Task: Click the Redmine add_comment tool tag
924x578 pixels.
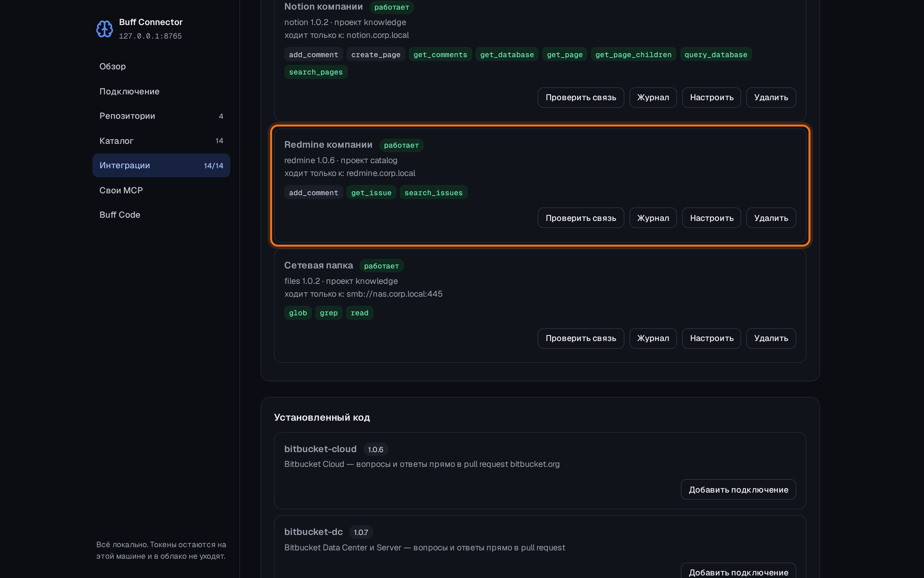Action: coord(313,192)
